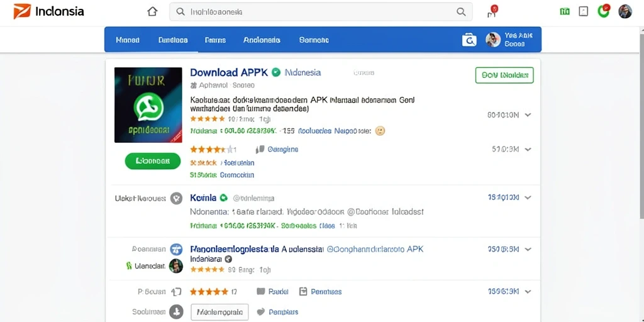Click the orange Indonsia logo icon
The image size is (644, 322).
[x=22, y=11]
